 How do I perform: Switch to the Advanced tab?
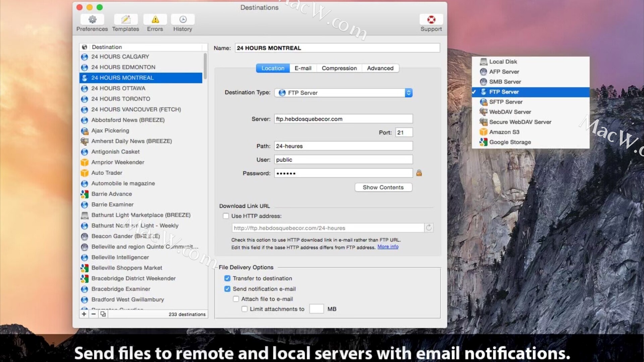[380, 68]
